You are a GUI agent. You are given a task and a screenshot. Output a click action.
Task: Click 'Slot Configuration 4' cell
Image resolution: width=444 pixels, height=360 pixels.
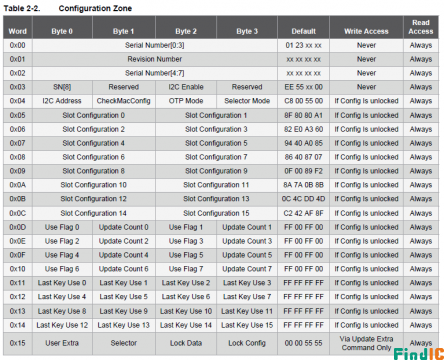(x=94, y=143)
